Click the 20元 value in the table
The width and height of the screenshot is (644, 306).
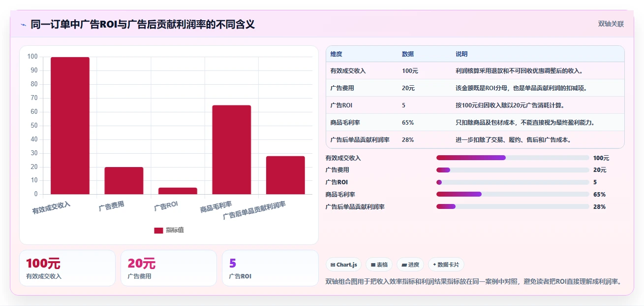(x=408, y=88)
